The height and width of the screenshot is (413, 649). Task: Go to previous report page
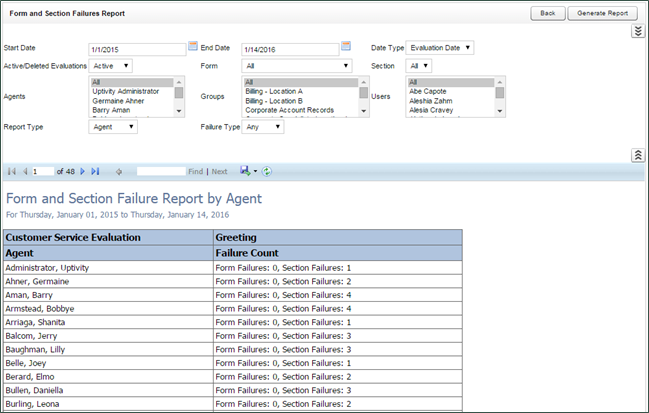pos(23,171)
